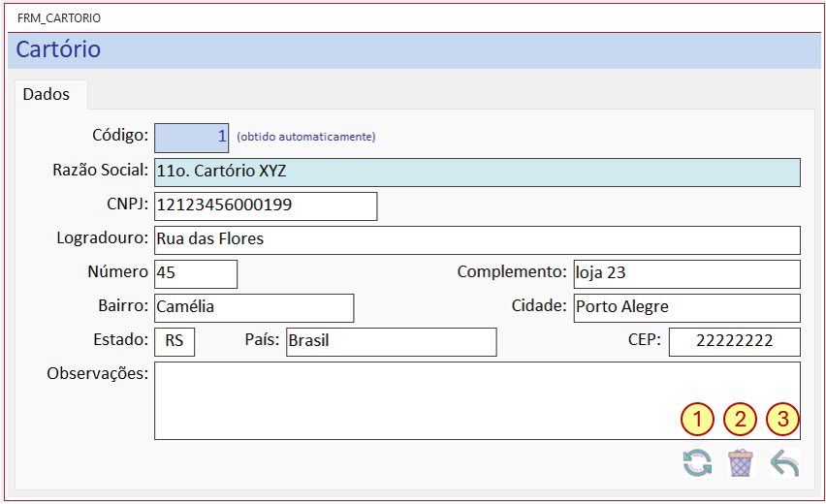The width and height of the screenshot is (826, 504).
Task: Click the Bairro field Camélia
Action: (254, 308)
